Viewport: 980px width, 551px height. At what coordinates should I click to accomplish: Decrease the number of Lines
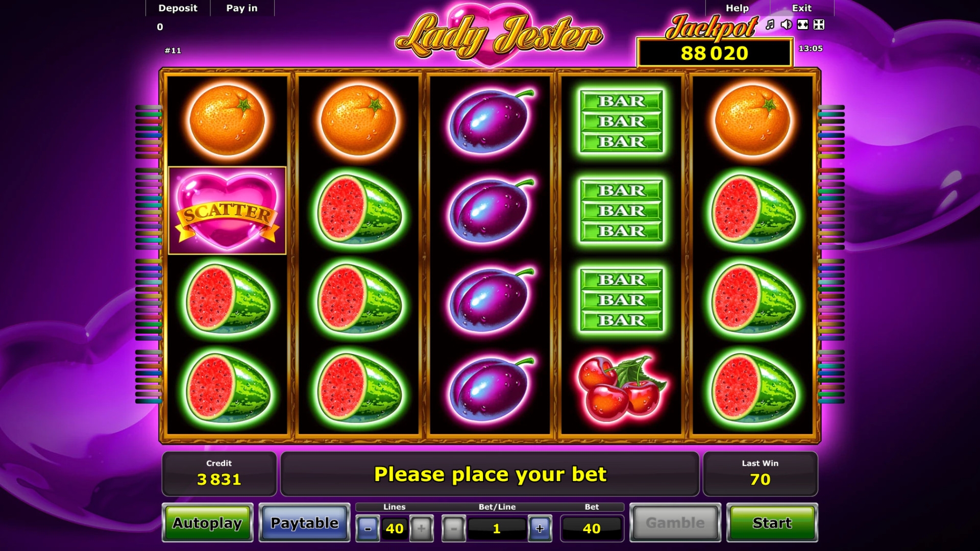[367, 529]
